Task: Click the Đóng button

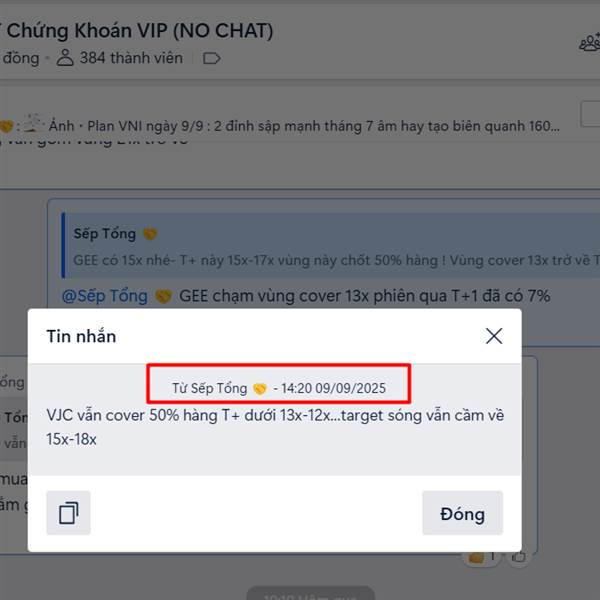Action: pos(462,513)
